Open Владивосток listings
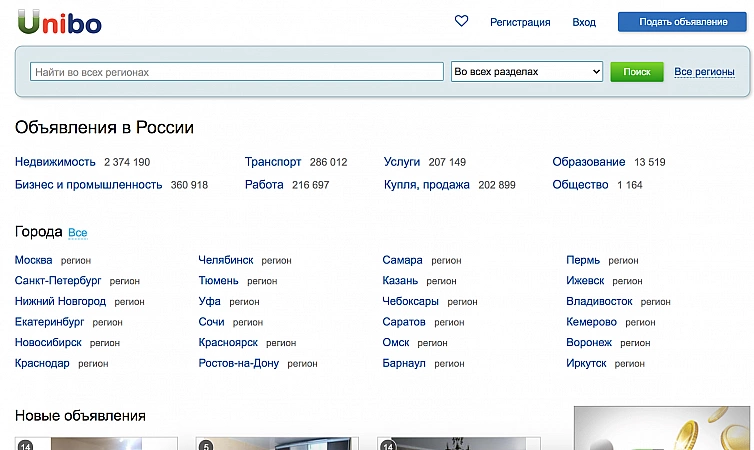 coord(599,301)
